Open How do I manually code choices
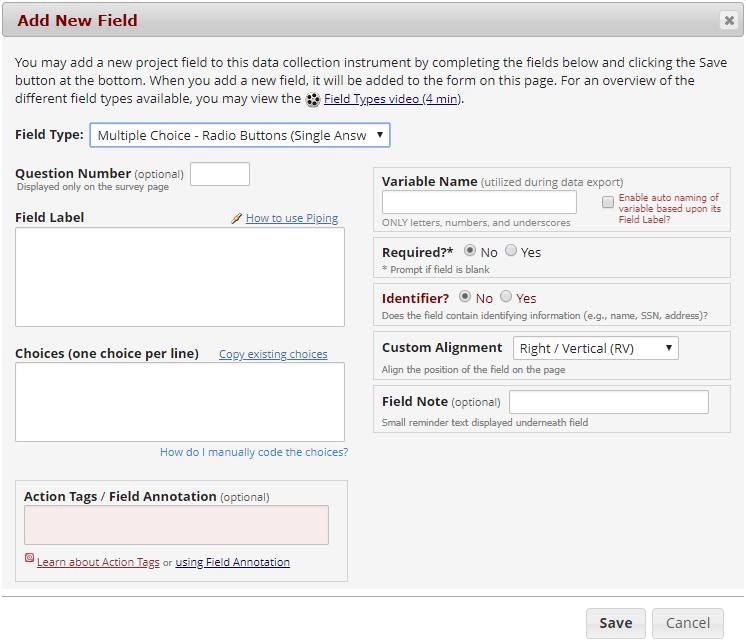The image size is (746, 644). [x=254, y=452]
